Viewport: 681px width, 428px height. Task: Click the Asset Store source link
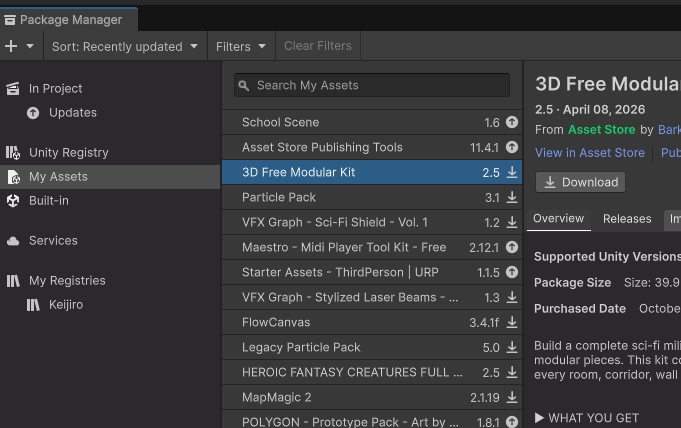[x=602, y=129]
